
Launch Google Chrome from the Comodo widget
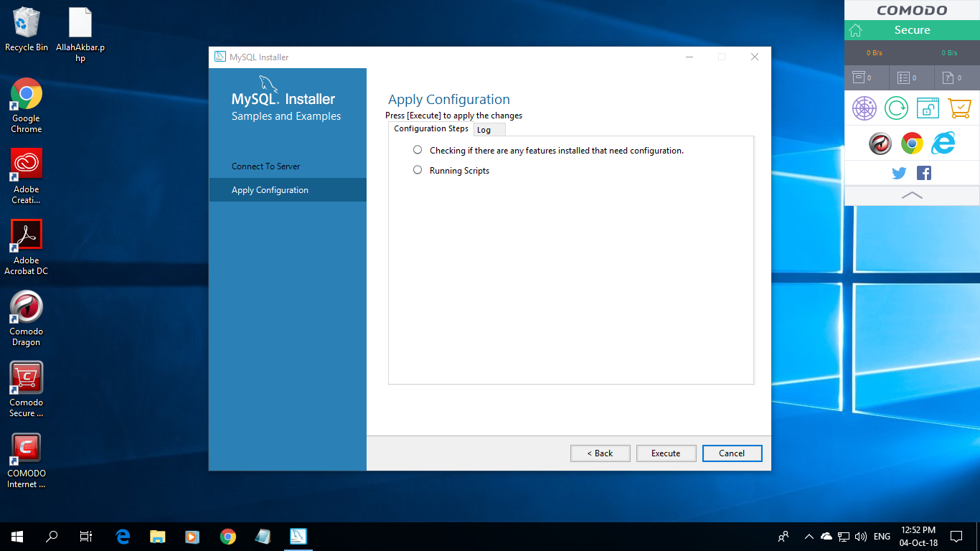pos(912,143)
